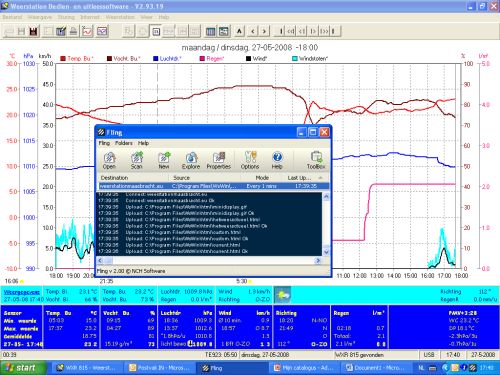Open the Fling menu in Fling window

coord(104,143)
